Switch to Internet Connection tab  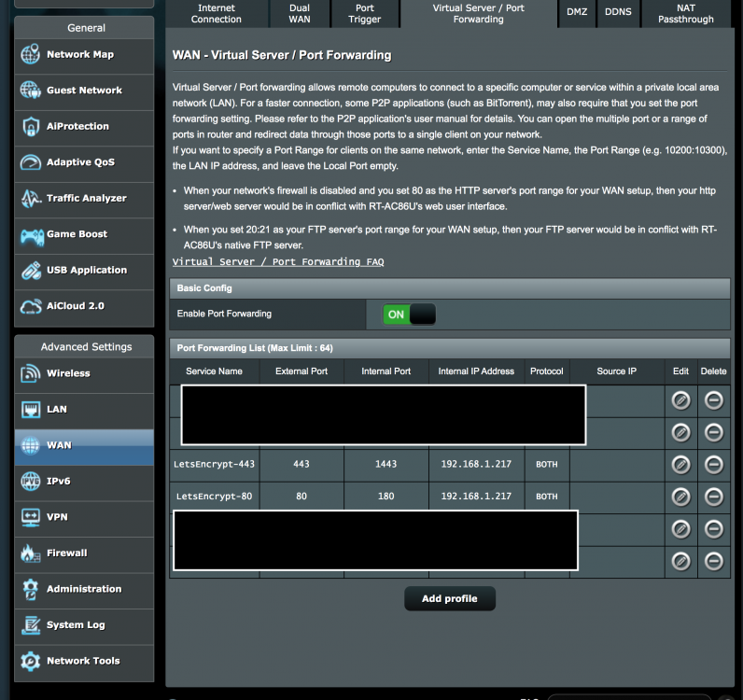click(216, 14)
